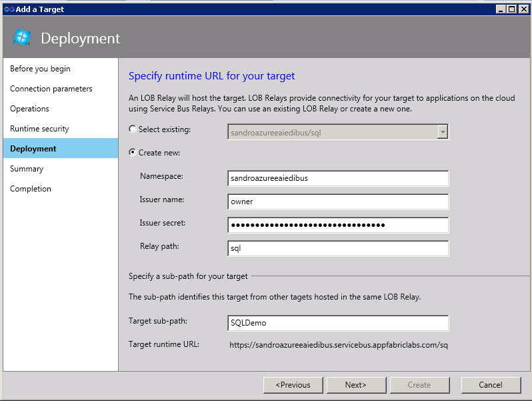Choose the 'Create new' radio option
The width and height of the screenshot is (532, 401).
click(133, 153)
